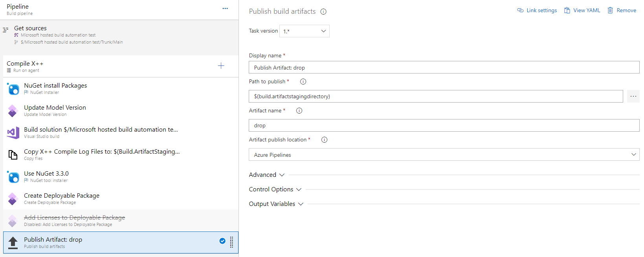Select the Get sources item
Screen dimensions: 644x257
119,37
